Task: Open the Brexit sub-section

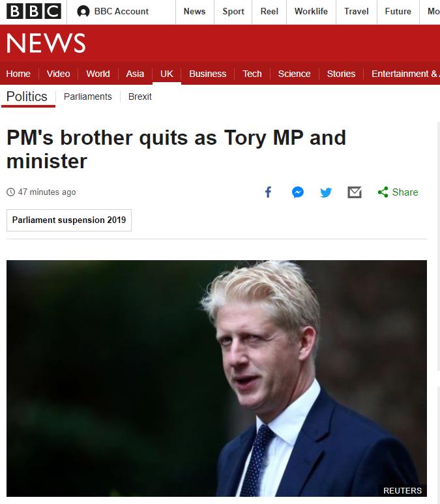Action: point(139,96)
